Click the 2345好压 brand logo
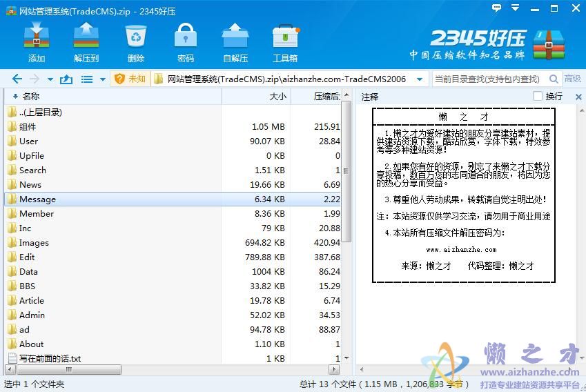586x392 pixels. click(x=487, y=45)
